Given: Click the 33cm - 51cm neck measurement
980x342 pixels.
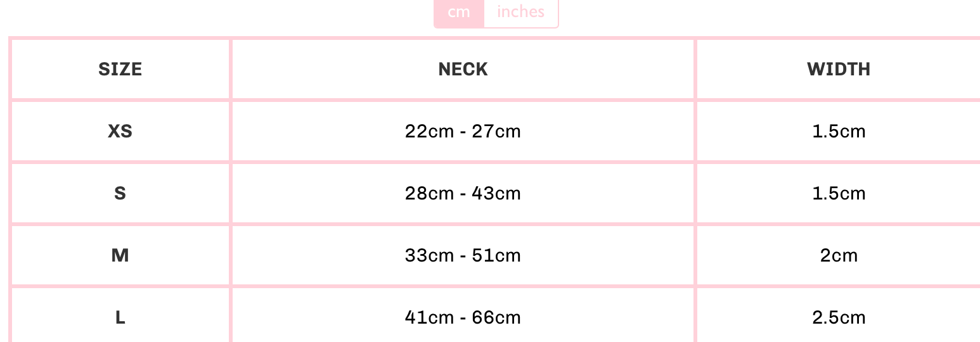Looking at the screenshot, I should coord(463,255).
